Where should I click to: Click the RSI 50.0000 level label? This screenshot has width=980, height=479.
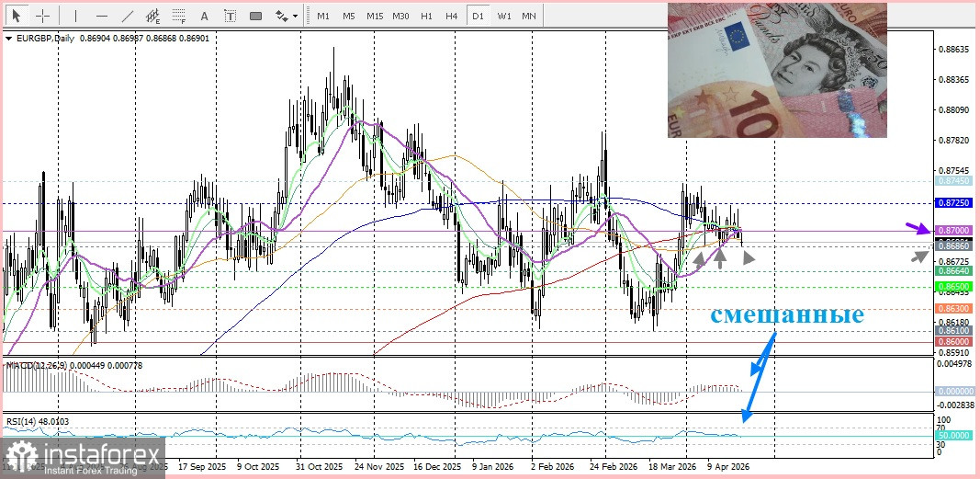[x=954, y=435]
